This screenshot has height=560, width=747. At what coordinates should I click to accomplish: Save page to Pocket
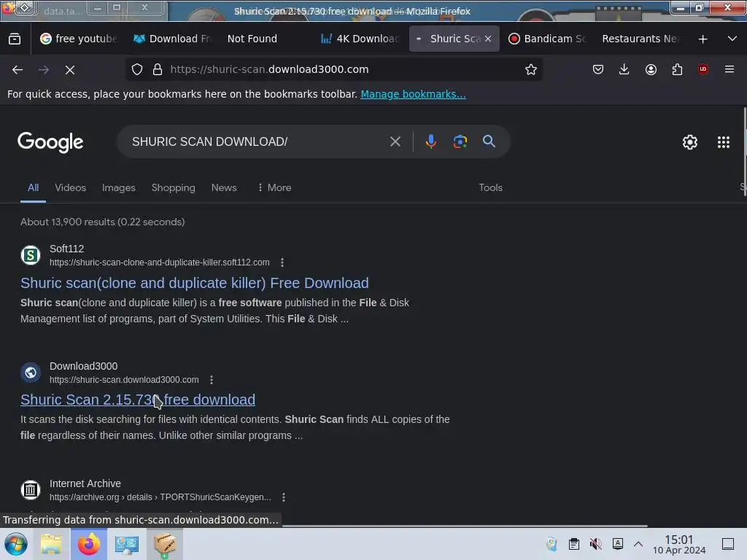598,69
